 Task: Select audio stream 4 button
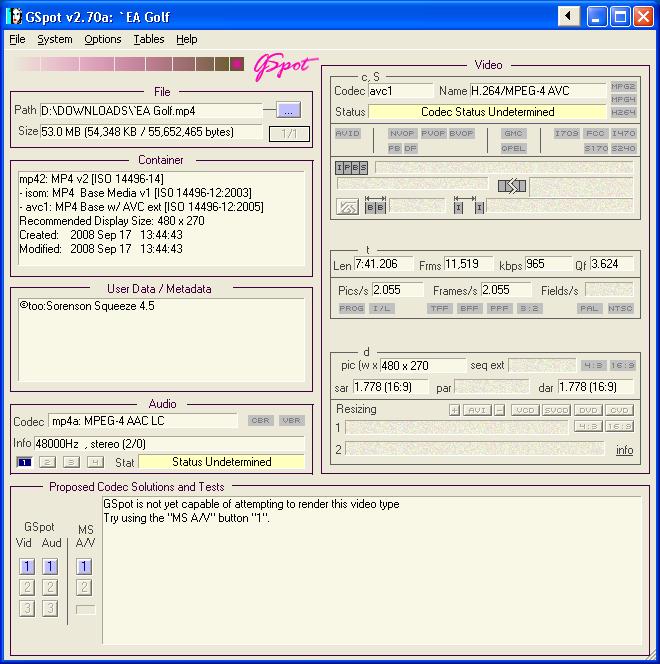95,462
